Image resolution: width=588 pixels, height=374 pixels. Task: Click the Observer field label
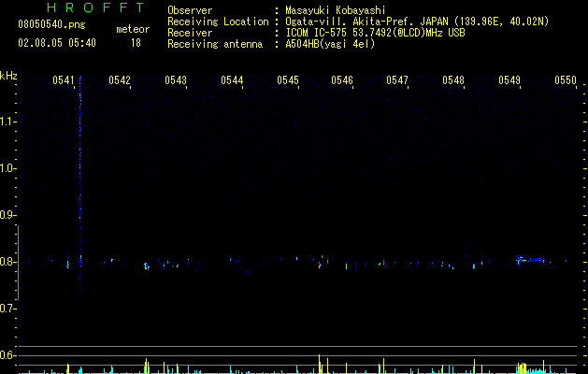pyautogui.click(x=190, y=10)
